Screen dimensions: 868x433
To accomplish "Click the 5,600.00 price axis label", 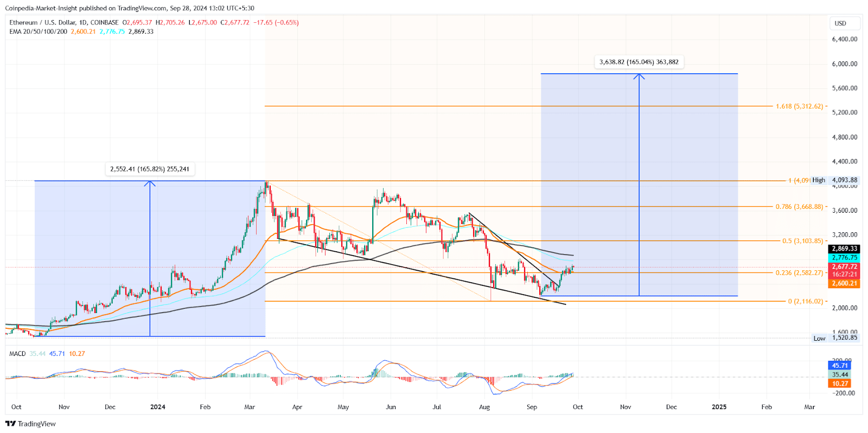I will 845,88.
